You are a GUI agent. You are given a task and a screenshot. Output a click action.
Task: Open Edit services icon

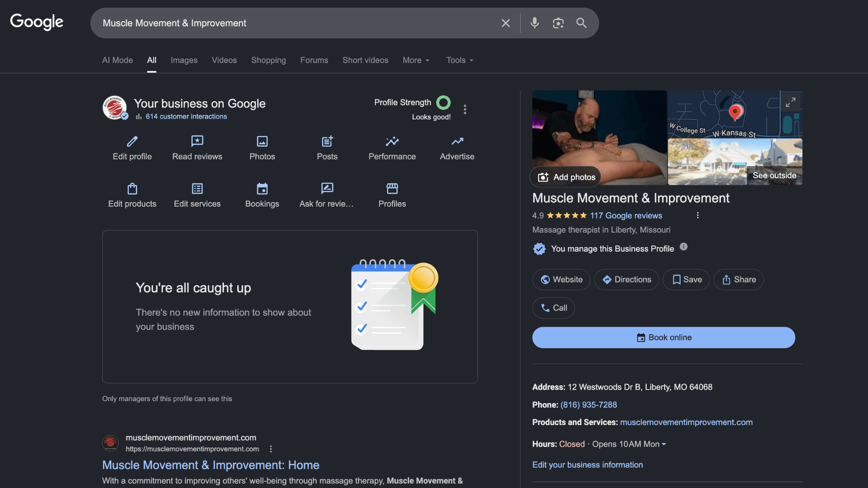click(197, 188)
